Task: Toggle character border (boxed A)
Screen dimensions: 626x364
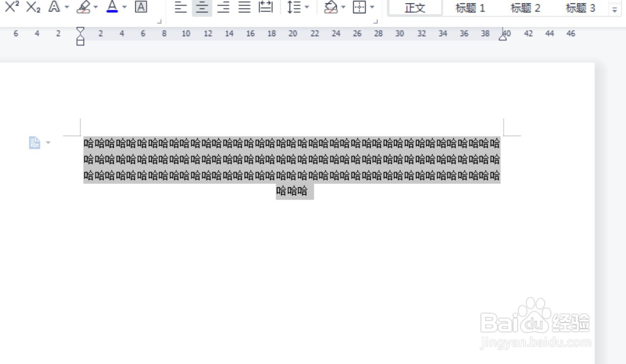Action: [x=141, y=7]
